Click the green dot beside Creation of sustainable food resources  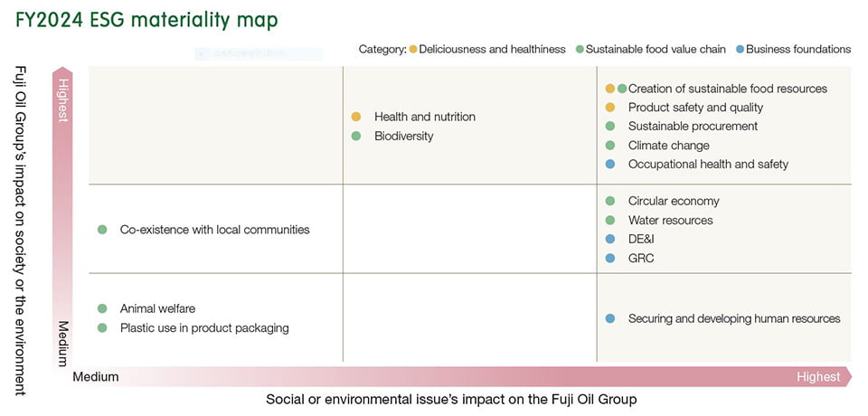pyautogui.click(x=622, y=89)
